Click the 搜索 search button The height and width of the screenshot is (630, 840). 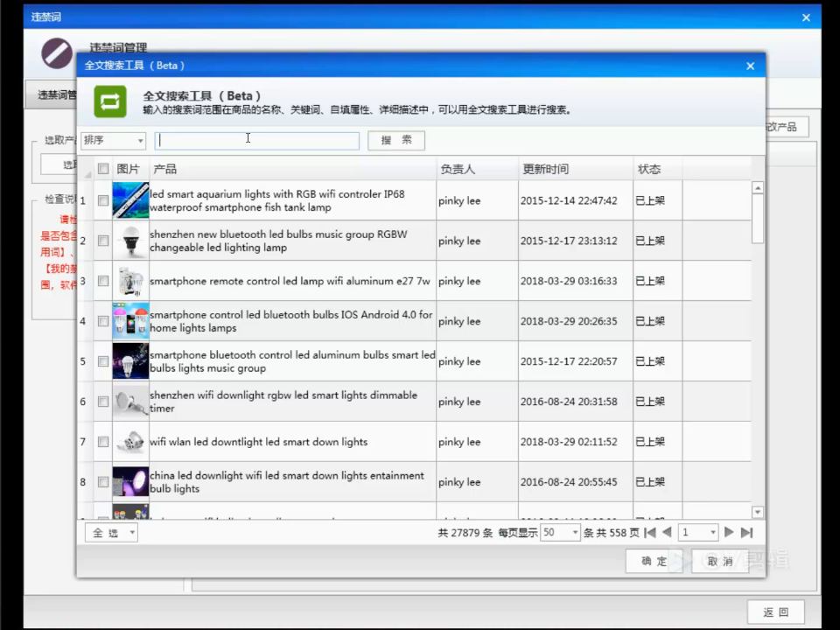click(x=396, y=140)
